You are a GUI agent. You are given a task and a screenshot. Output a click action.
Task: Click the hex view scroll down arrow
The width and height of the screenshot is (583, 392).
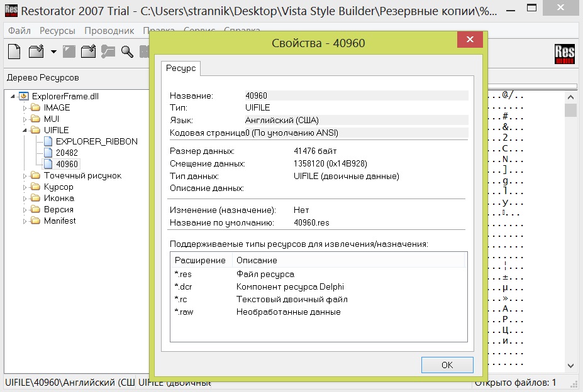(570, 366)
